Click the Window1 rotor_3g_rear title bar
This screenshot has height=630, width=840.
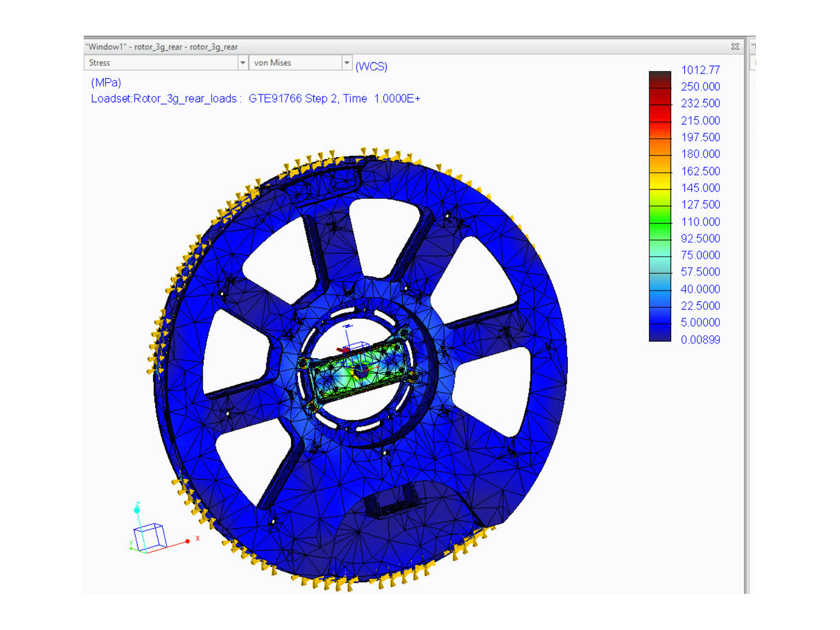tap(414, 47)
